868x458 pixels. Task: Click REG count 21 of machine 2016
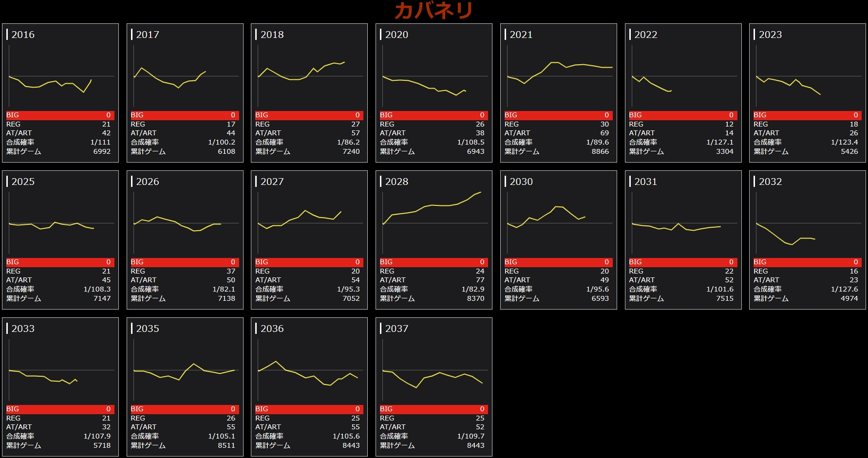click(x=106, y=124)
